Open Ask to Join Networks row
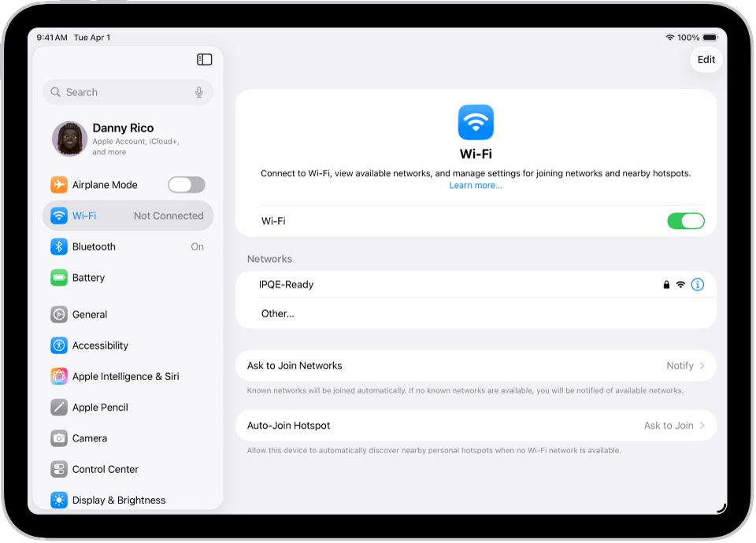This screenshot has width=756, height=543. tap(476, 366)
